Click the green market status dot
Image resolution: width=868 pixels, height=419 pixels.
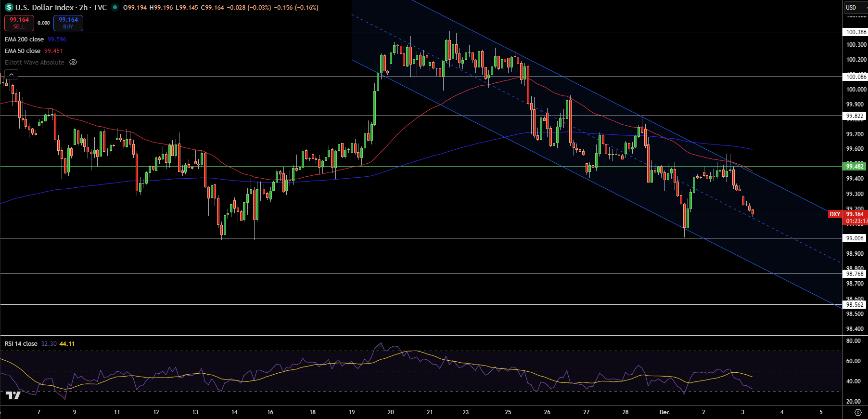(115, 7)
